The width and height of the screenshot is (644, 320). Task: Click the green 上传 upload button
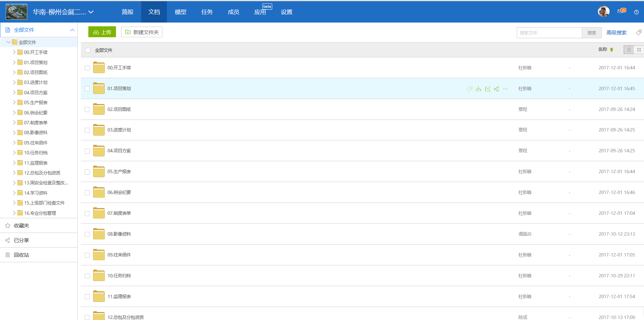[102, 32]
